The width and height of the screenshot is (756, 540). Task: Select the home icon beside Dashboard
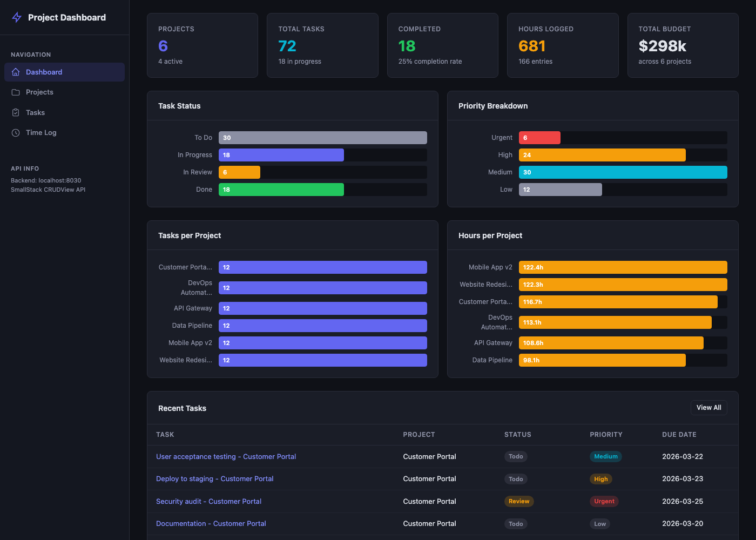[x=16, y=72]
